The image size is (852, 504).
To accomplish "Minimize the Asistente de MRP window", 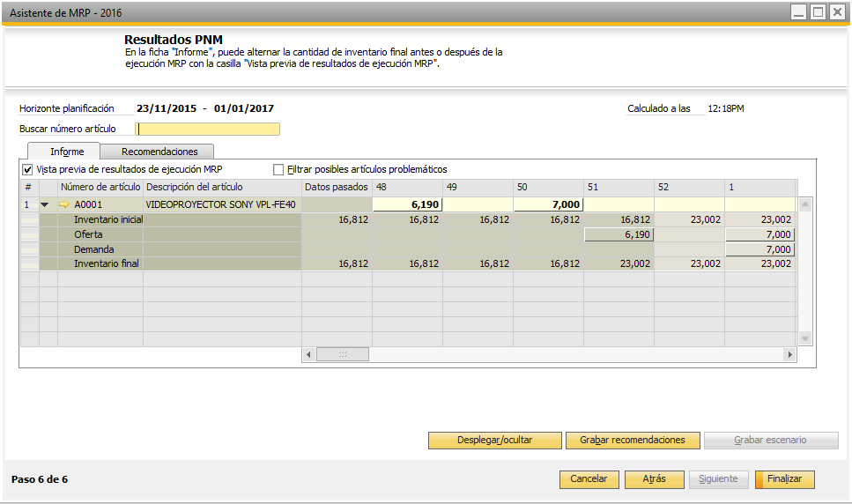I will (x=798, y=12).
